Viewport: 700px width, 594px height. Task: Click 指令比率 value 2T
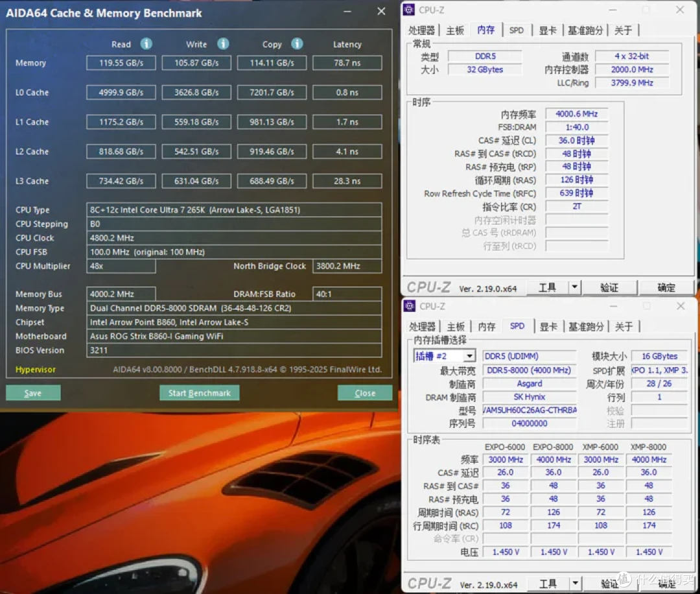[x=577, y=207]
